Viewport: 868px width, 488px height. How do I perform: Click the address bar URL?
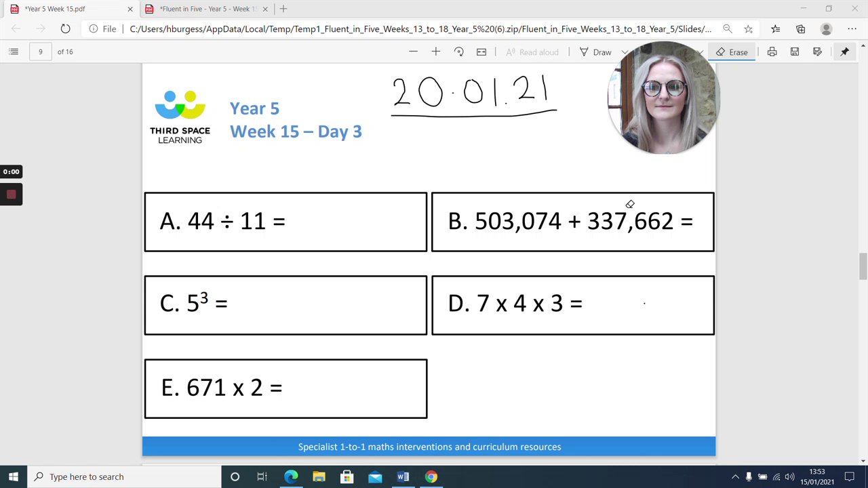coord(420,29)
